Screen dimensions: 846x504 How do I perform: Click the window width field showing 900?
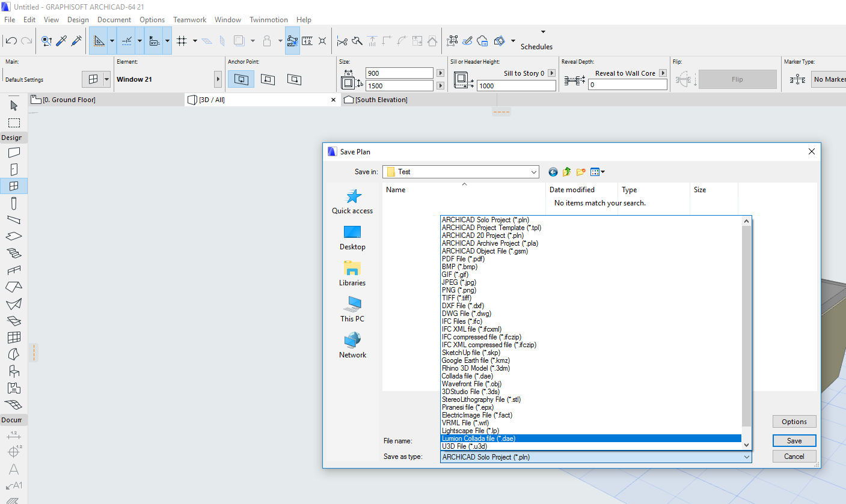400,73
